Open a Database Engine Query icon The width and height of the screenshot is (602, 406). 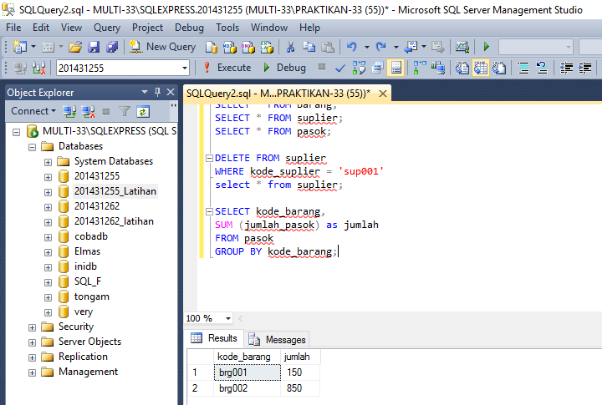(211, 47)
